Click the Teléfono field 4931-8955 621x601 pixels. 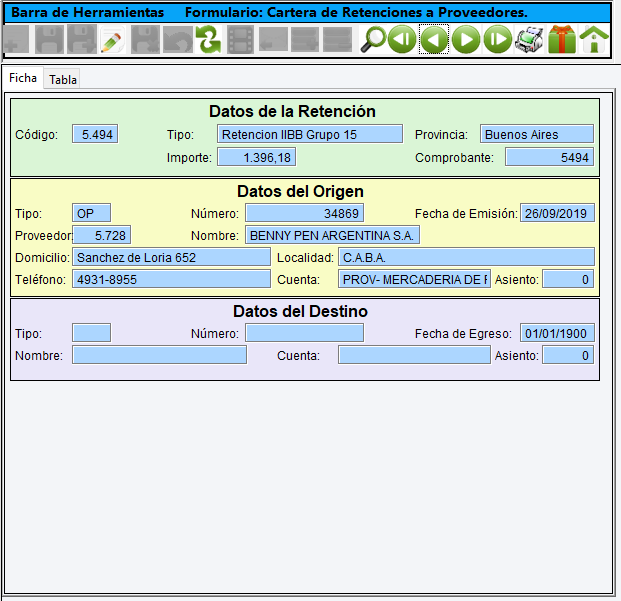pos(171,279)
